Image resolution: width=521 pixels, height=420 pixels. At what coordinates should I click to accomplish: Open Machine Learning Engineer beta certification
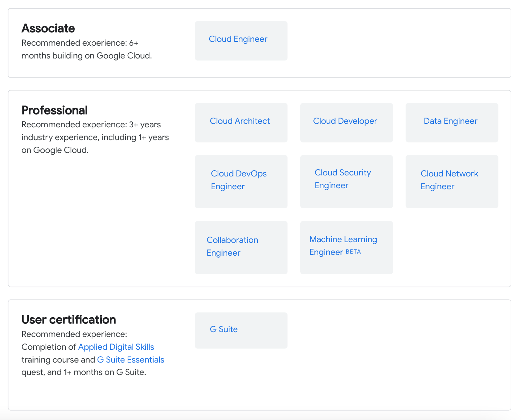[x=346, y=247]
